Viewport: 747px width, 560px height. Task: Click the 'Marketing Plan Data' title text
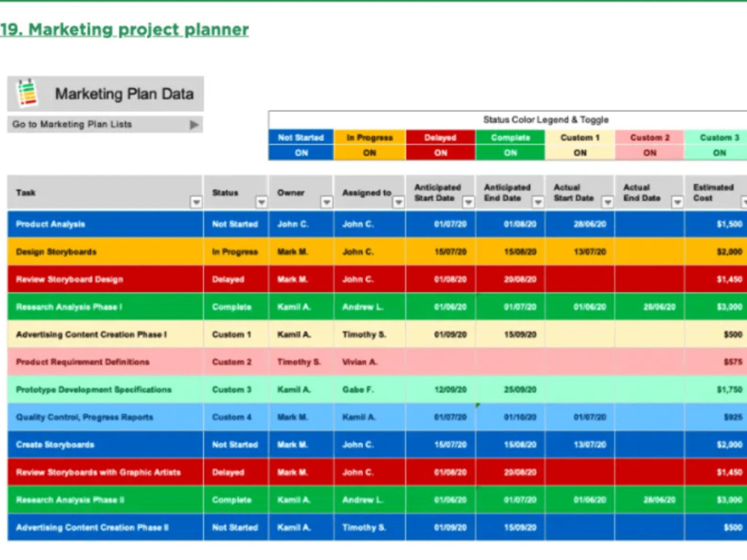tap(124, 94)
